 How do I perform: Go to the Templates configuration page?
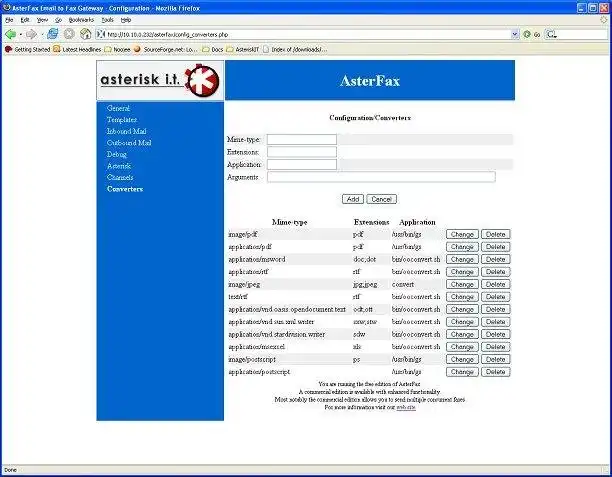point(122,120)
